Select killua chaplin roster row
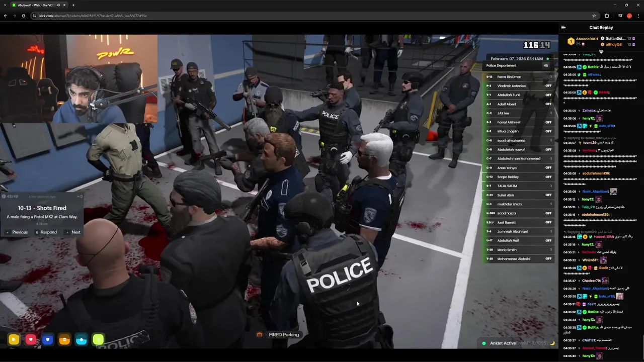The image size is (644, 362). [x=518, y=131]
